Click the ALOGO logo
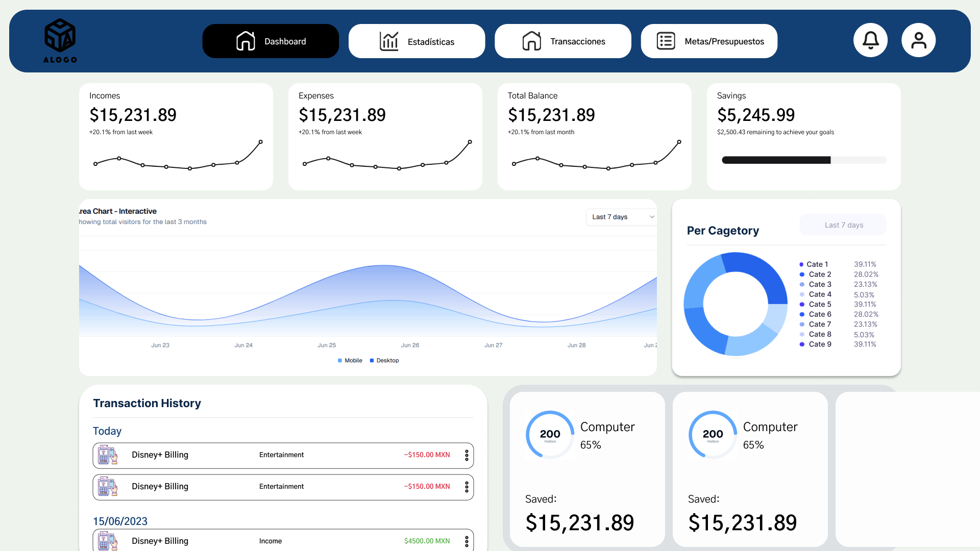The width and height of the screenshot is (980, 551). 60,41
